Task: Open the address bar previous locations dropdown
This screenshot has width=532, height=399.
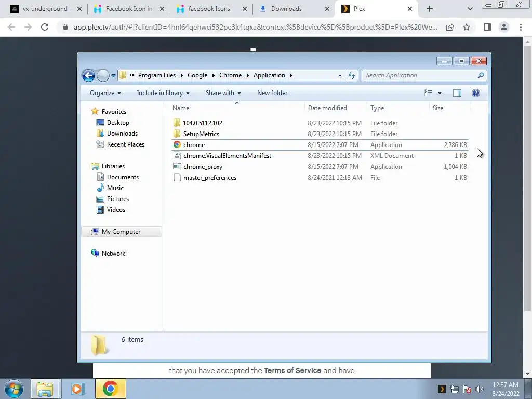Action: (340, 76)
